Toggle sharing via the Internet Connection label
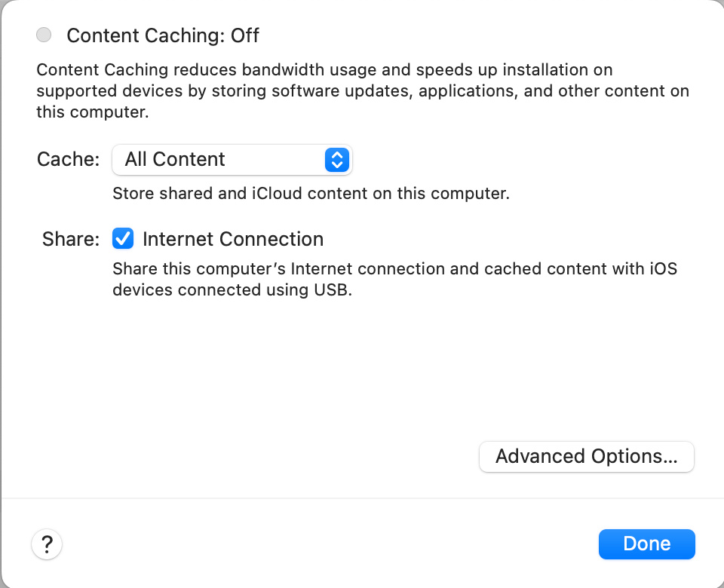The image size is (724, 588). click(233, 239)
